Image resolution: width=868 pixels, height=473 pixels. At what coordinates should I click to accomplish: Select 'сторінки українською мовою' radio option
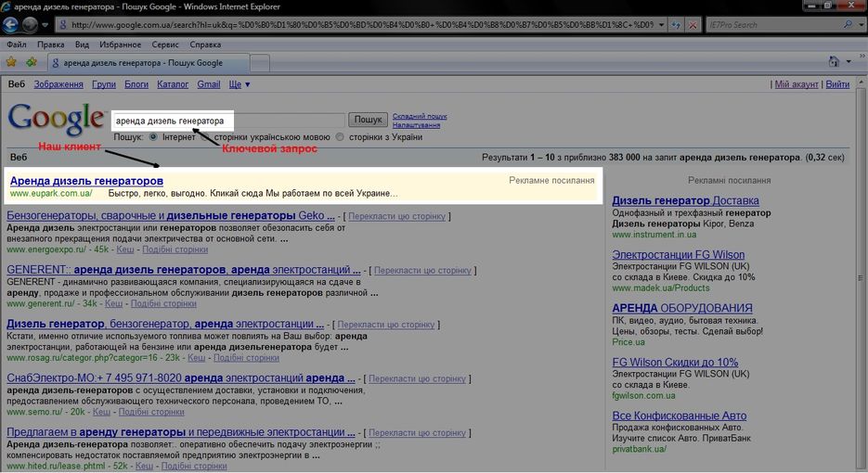pos(205,136)
